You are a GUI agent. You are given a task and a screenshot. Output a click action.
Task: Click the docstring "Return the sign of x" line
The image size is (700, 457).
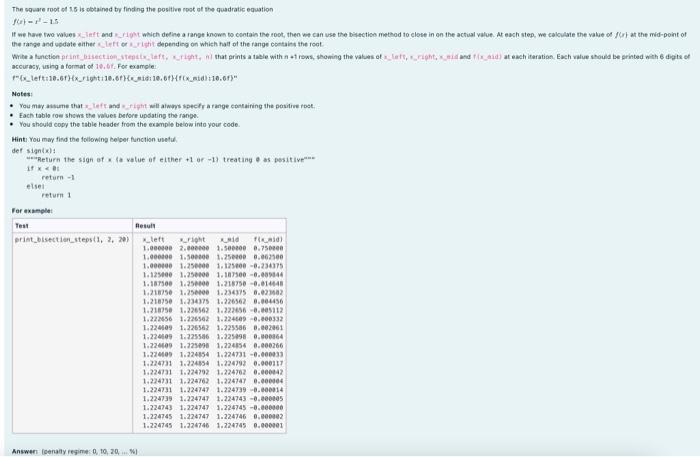(x=171, y=159)
